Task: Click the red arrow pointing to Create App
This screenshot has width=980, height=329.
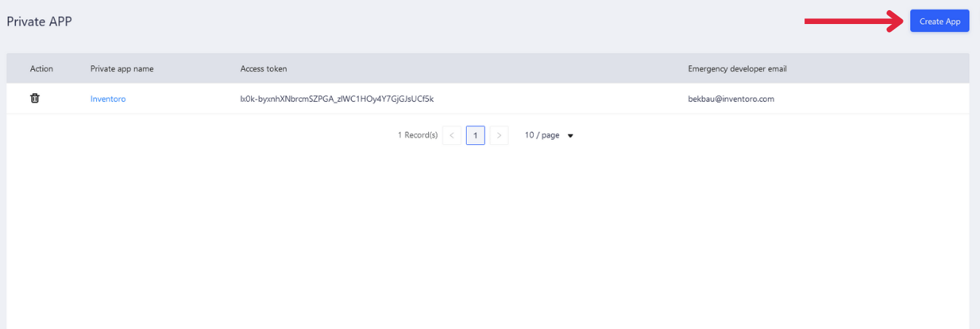Action: [x=852, y=22]
